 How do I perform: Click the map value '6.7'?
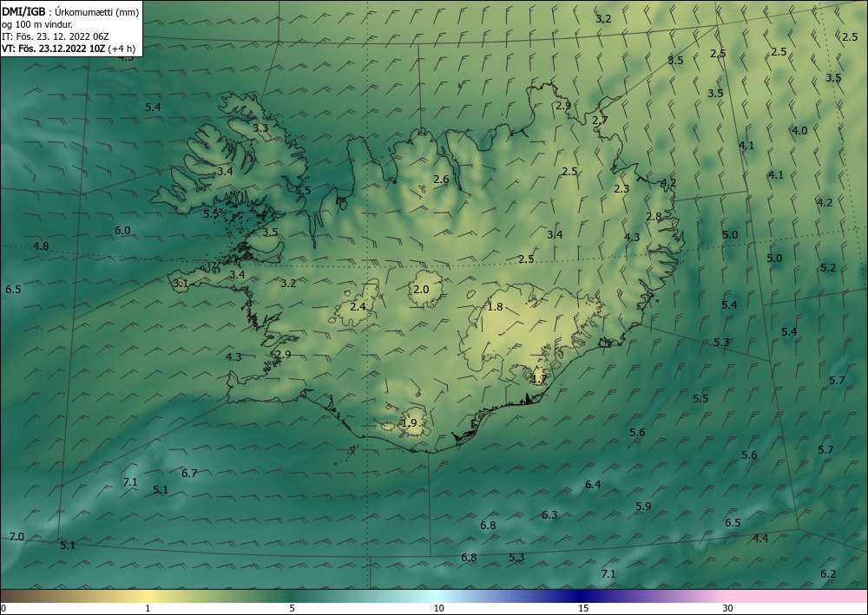[189, 473]
